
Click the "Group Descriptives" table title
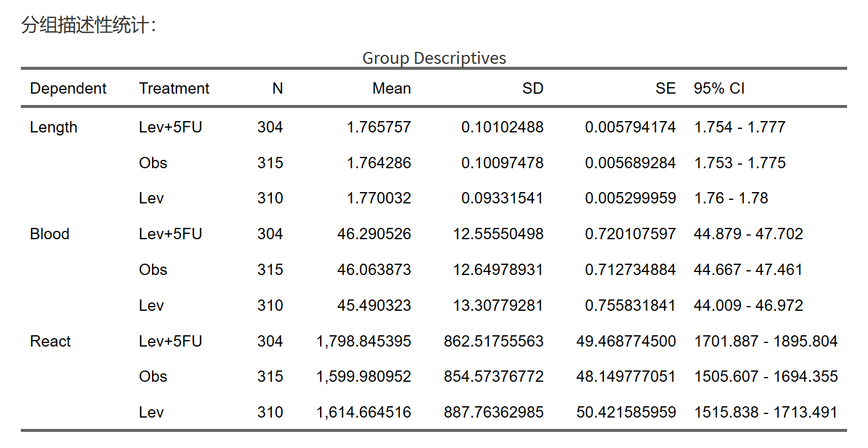click(434, 58)
